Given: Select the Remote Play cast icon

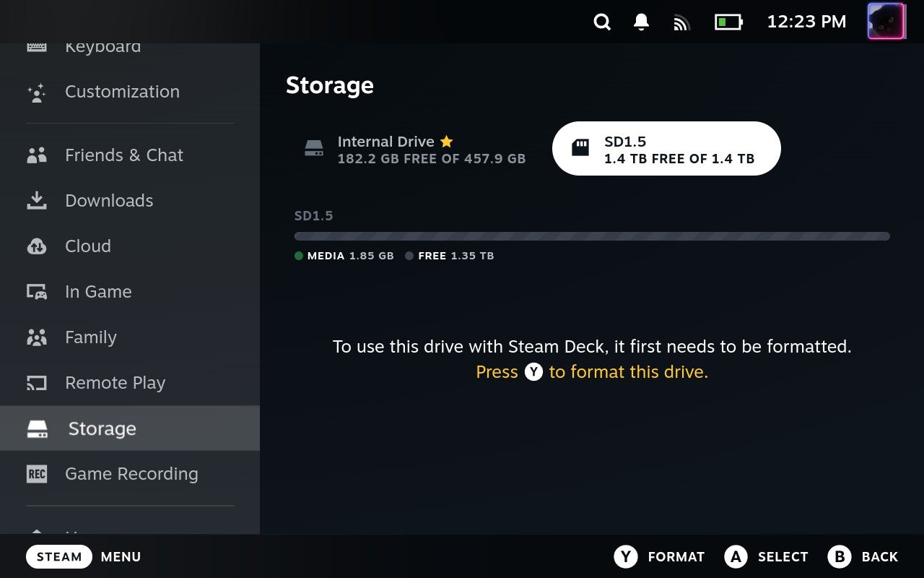Looking at the screenshot, I should tap(38, 383).
